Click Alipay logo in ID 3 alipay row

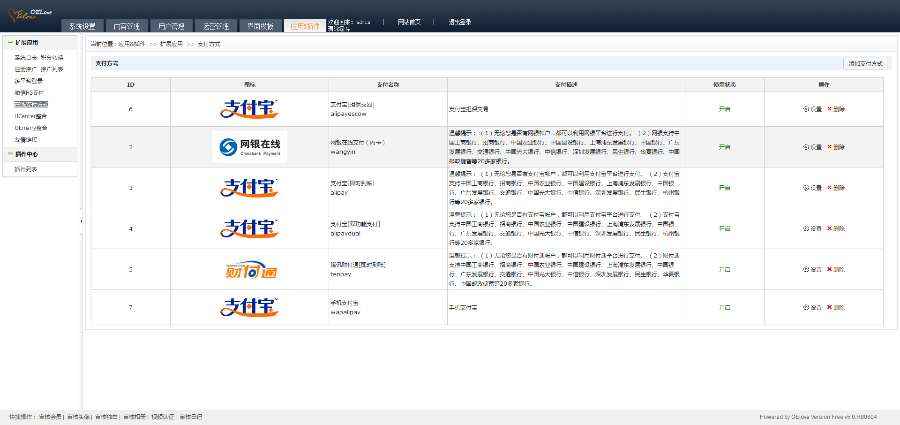coord(250,188)
